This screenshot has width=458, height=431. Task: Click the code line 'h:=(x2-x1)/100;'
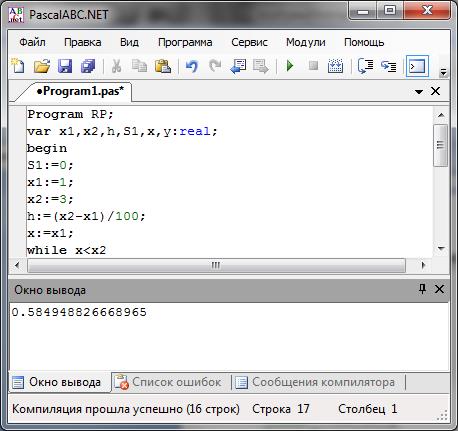tap(86, 216)
